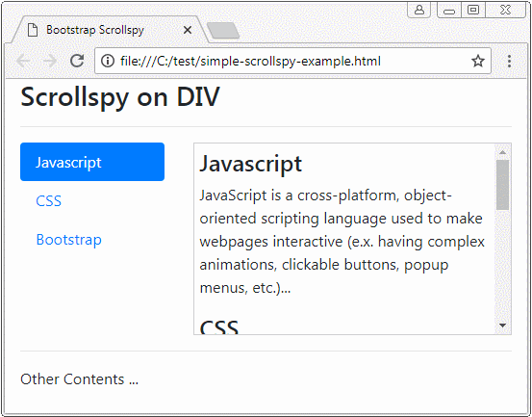The width and height of the screenshot is (532, 417).
Task: Click the page icon on Bootstrap Scrollspy tab
Action: point(33,30)
